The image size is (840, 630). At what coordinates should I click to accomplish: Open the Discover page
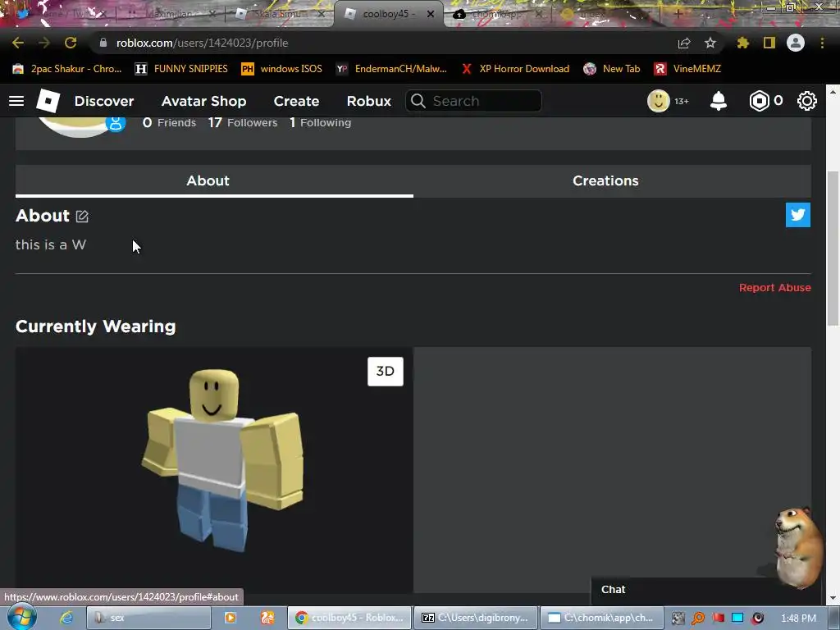(x=104, y=101)
